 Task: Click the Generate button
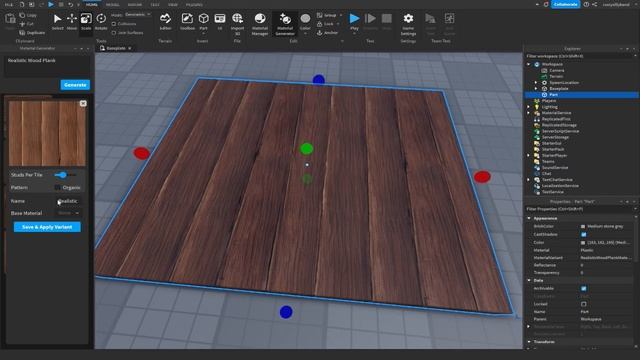pos(75,85)
